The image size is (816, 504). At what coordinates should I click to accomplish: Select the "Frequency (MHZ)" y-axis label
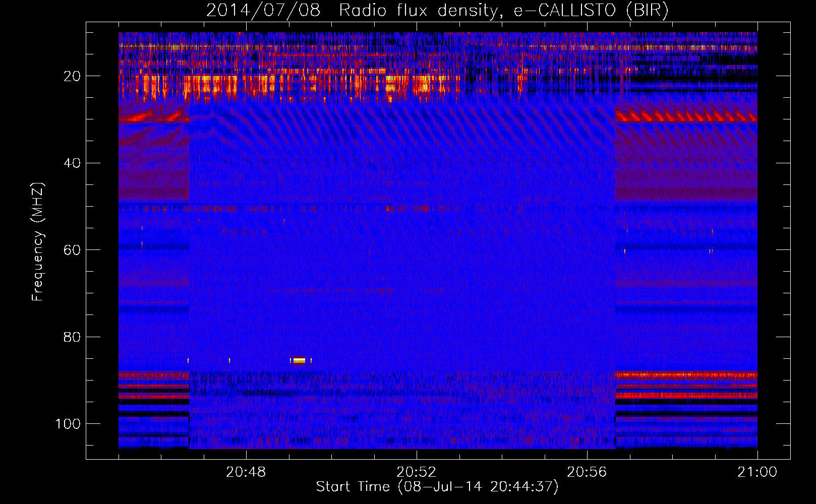pos(38,241)
